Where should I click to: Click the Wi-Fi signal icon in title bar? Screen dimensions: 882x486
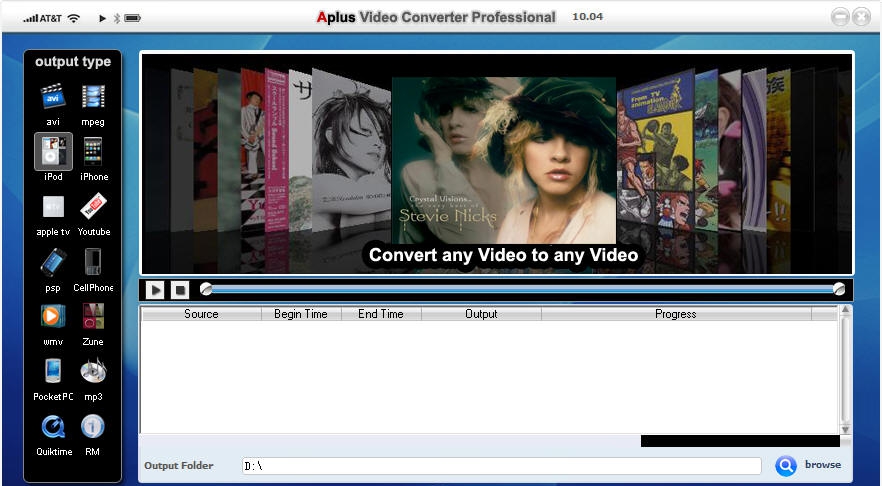(74, 18)
